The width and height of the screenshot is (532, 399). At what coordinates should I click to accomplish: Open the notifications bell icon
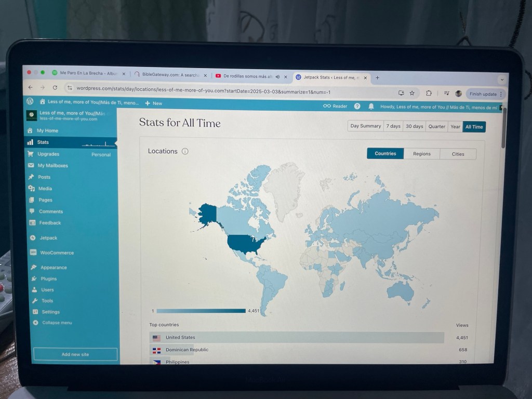coord(371,106)
